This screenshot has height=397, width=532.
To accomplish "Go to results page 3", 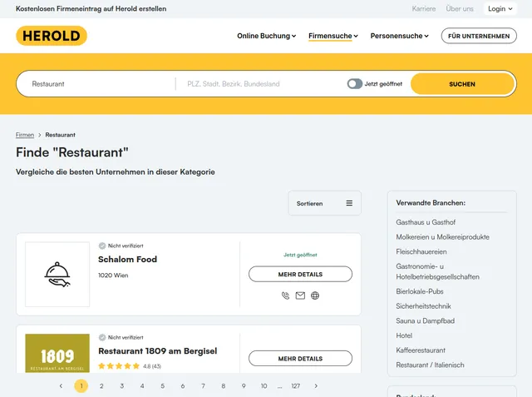I will coord(122,386).
